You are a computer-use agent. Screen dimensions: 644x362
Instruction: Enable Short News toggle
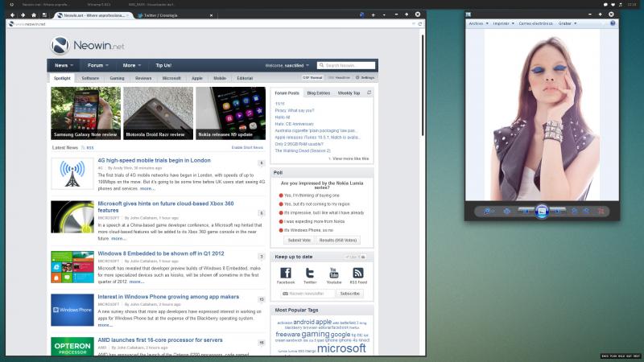click(247, 147)
